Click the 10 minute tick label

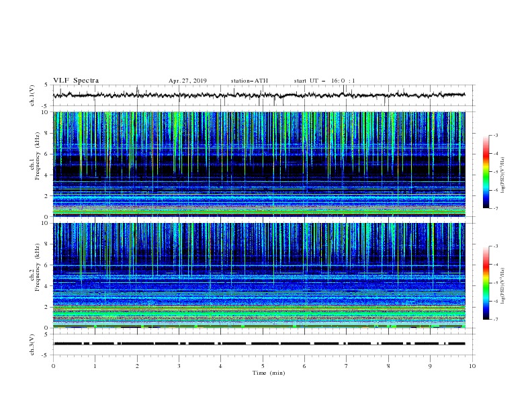pos(472,366)
